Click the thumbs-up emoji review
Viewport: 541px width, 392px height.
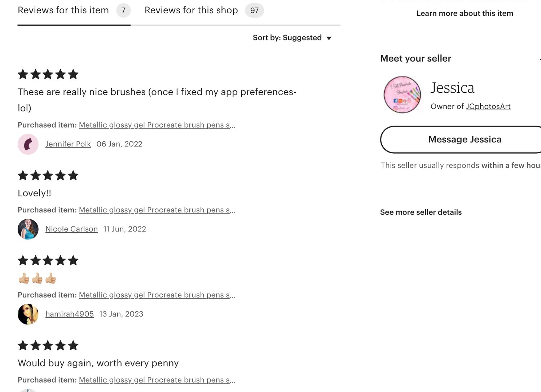[x=37, y=278]
